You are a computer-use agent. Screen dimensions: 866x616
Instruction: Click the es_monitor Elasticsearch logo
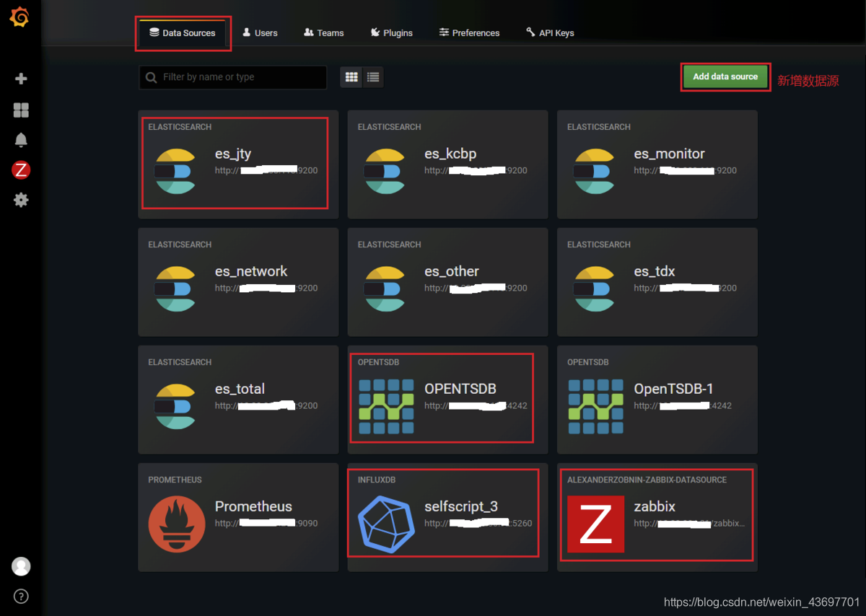coord(594,172)
